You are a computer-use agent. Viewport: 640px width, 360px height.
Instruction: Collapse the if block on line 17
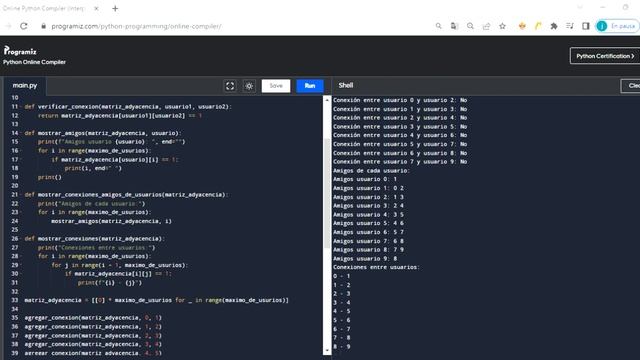pyautogui.click(x=21, y=160)
